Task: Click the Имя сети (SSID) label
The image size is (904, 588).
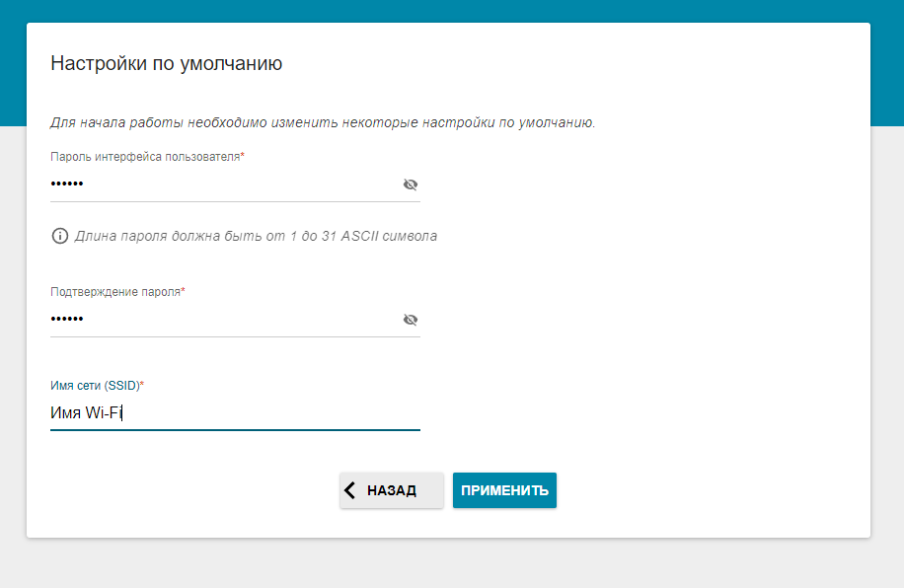Action: [x=97, y=385]
